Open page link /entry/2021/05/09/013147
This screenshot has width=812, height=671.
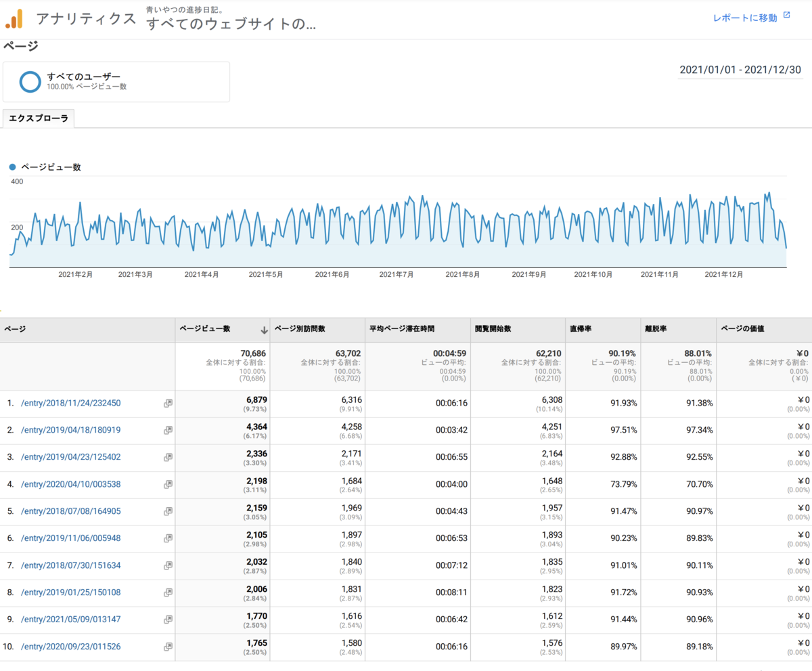[x=71, y=620]
